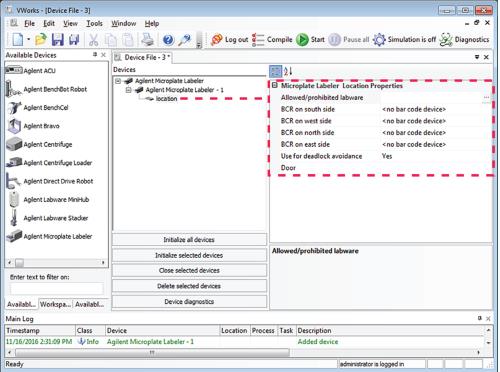Image resolution: width=500 pixels, height=372 pixels.
Task: Open Help via the question mark icon
Action: [x=168, y=40]
